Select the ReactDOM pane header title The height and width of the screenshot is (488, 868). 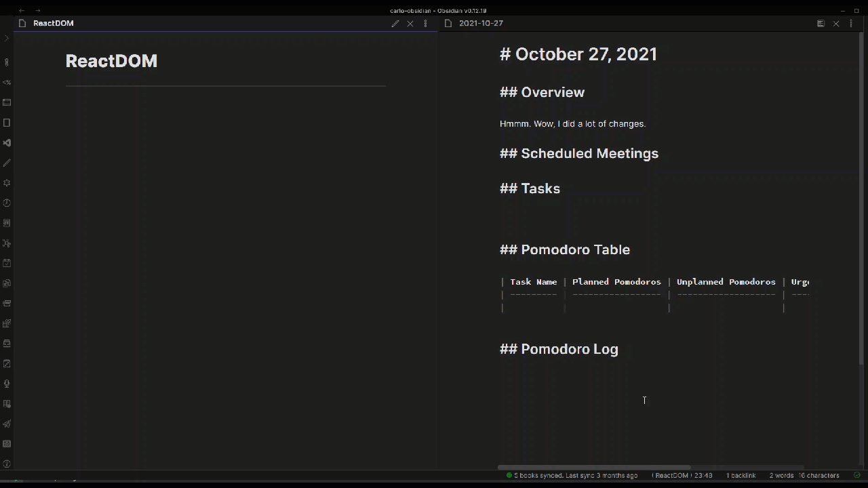click(54, 23)
